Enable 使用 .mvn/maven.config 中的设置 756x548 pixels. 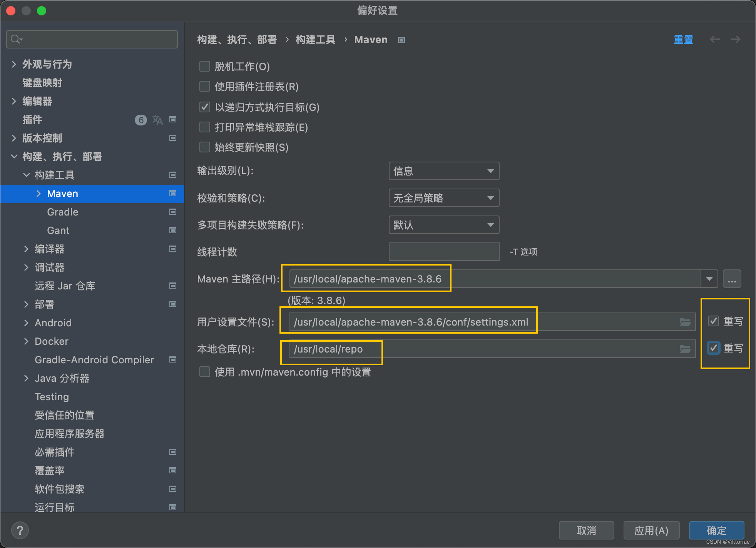(x=205, y=372)
